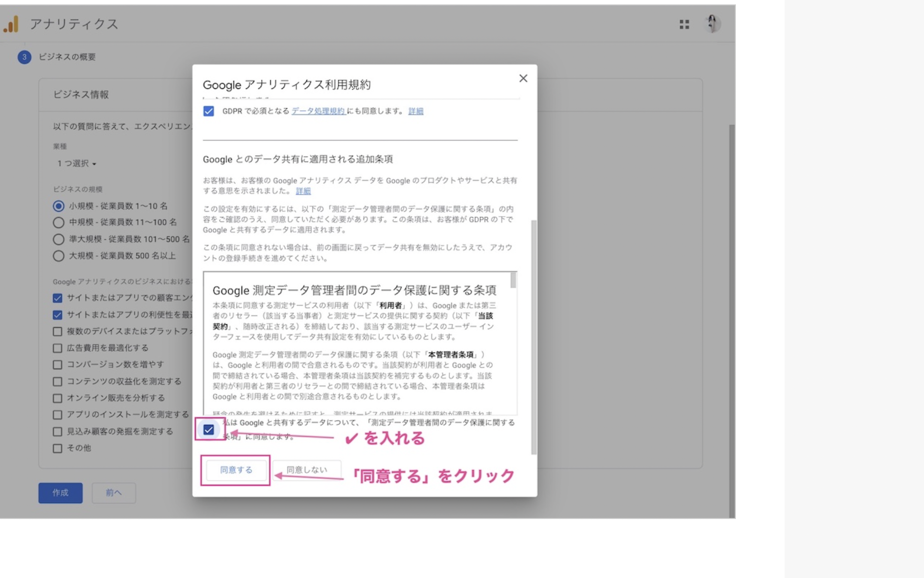Click the 同意しない button

coord(307,470)
